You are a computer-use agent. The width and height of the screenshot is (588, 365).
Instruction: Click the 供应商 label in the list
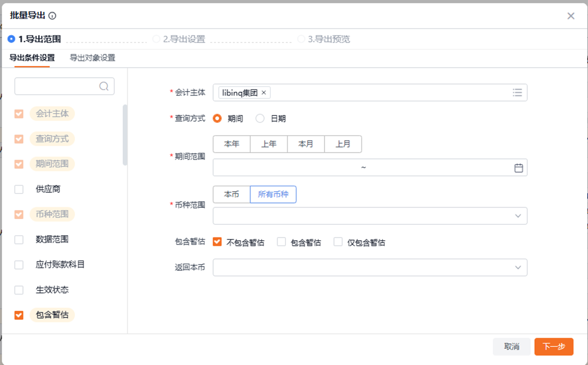coord(48,189)
